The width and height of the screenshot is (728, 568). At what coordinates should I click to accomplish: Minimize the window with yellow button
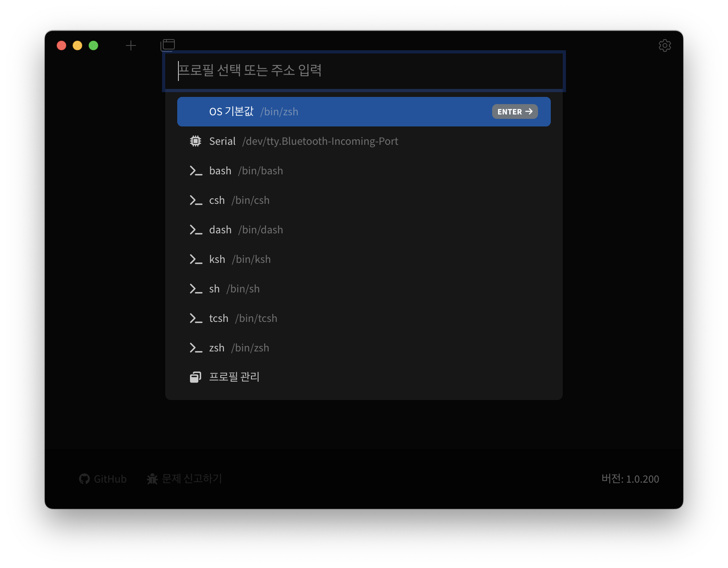click(77, 45)
